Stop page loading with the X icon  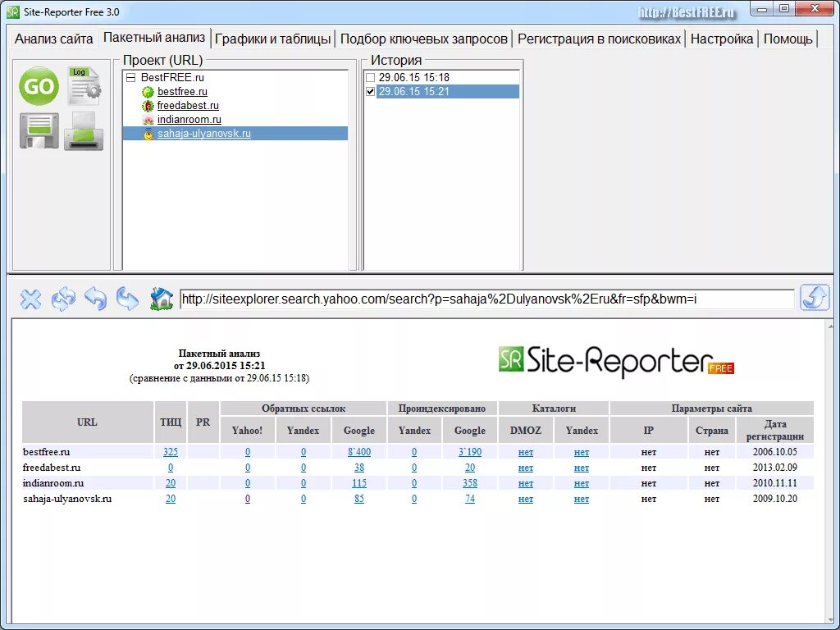(30, 299)
